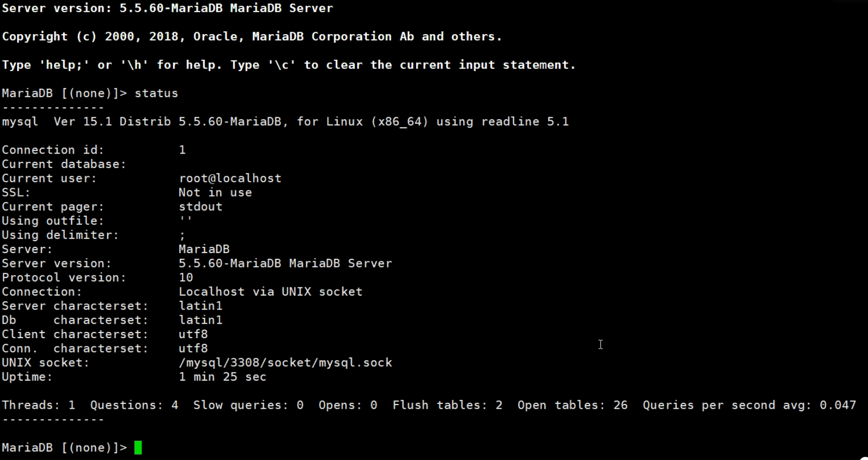Click the 'Slow queries: 0' statistic
This screenshot has height=460, width=868.
248,405
